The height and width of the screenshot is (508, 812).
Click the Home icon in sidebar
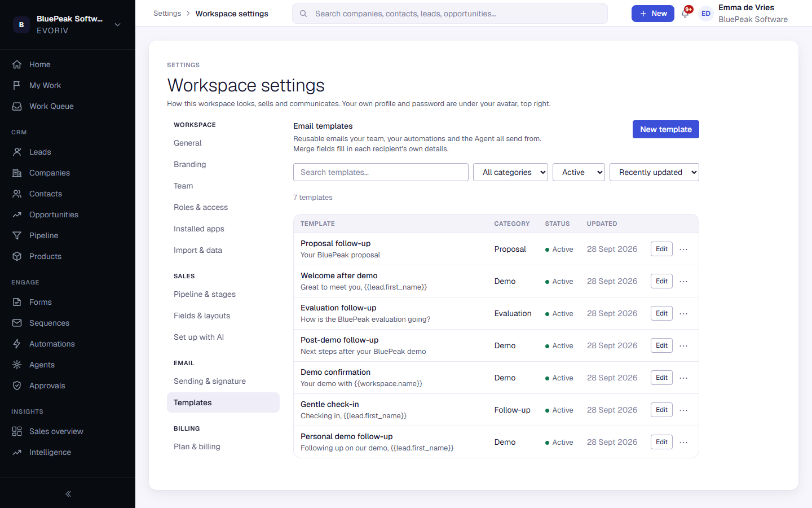coord(17,64)
